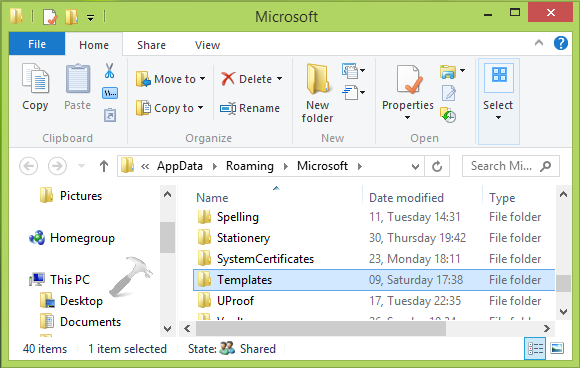The height and width of the screenshot is (368, 580).
Task: Click the Cut scissors icon
Action: tap(109, 71)
